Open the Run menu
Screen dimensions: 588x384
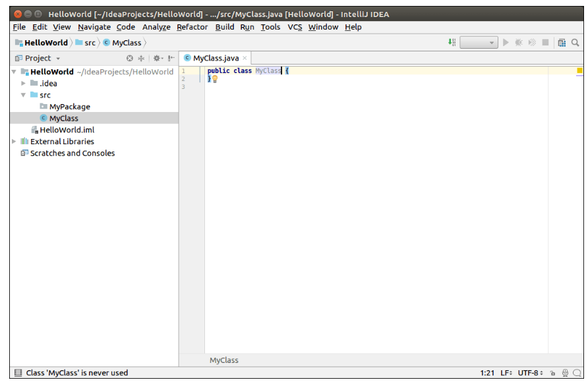(x=247, y=27)
